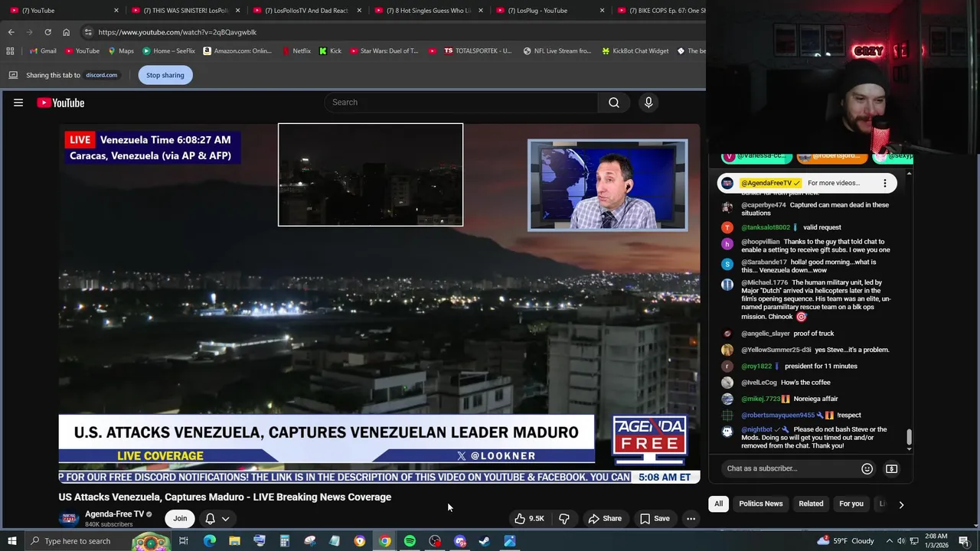Open Agenda-Free TV channel name link
The image size is (980, 551).
(114, 514)
